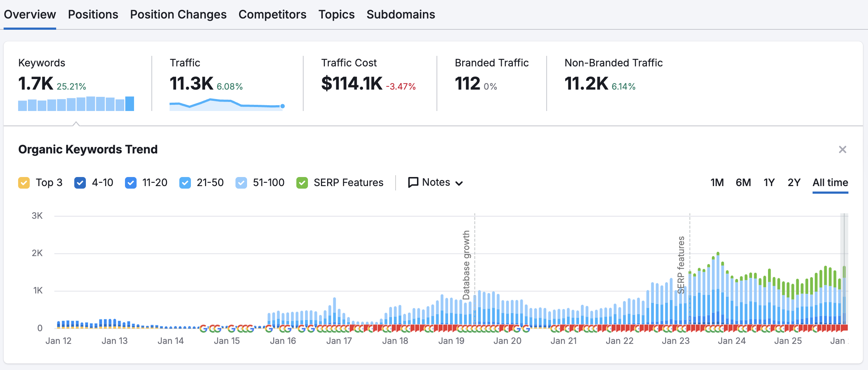This screenshot has width=868, height=370.
Task: Set chart range to 6M
Action: [x=743, y=182]
